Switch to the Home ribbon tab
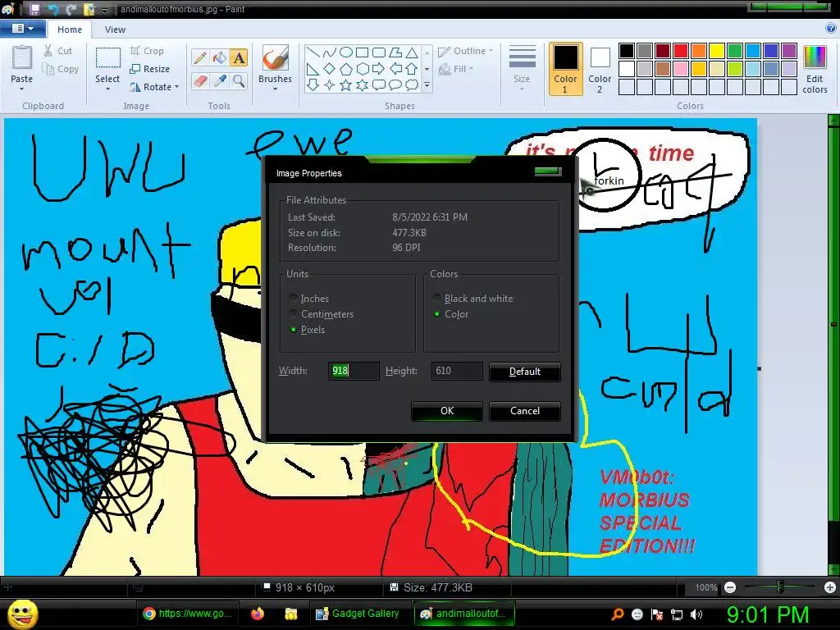 [70, 30]
